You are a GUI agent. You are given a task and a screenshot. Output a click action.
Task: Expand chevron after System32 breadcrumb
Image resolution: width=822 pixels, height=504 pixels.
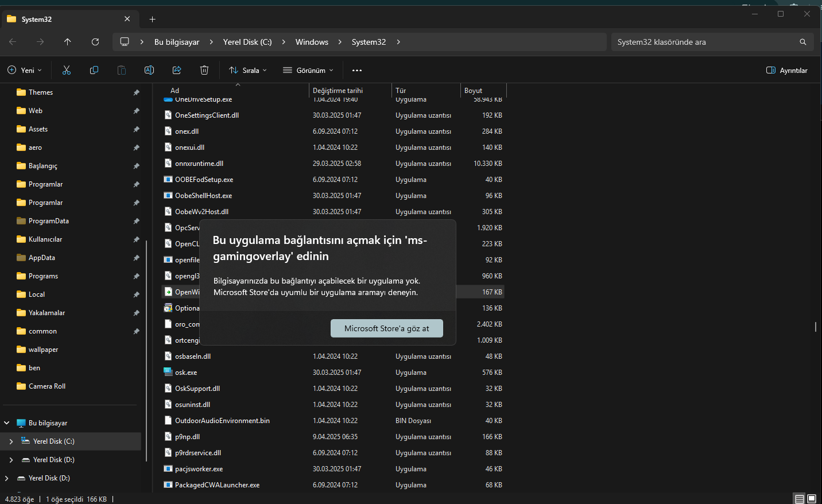click(x=398, y=42)
